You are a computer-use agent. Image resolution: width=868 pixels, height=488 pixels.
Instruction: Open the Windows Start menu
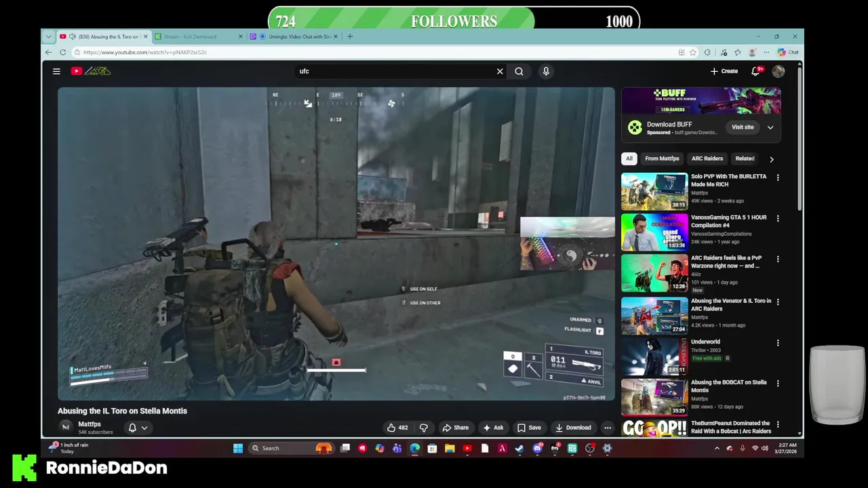coord(238,448)
